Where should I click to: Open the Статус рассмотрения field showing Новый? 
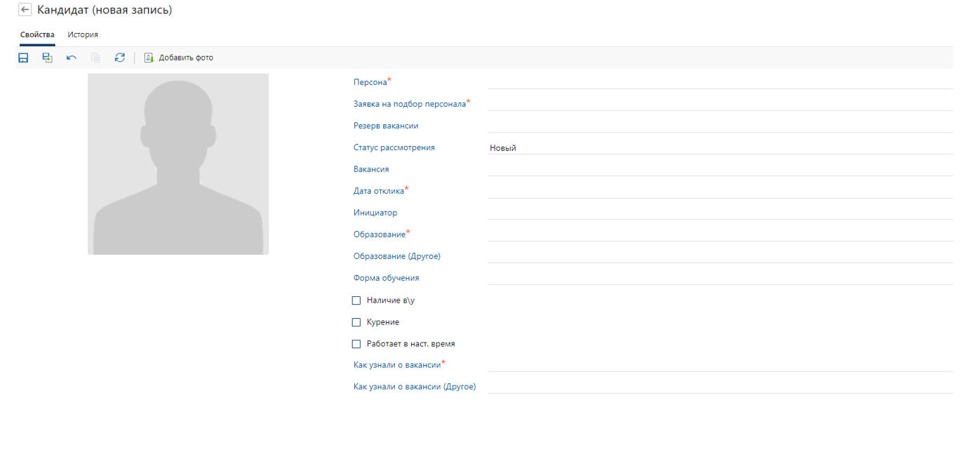[719, 147]
